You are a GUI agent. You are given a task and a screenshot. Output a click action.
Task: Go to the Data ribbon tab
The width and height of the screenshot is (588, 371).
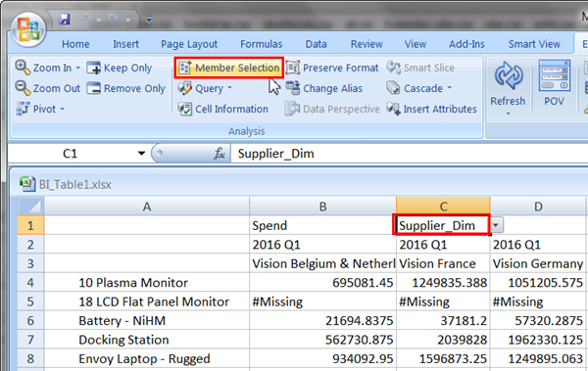tap(317, 44)
